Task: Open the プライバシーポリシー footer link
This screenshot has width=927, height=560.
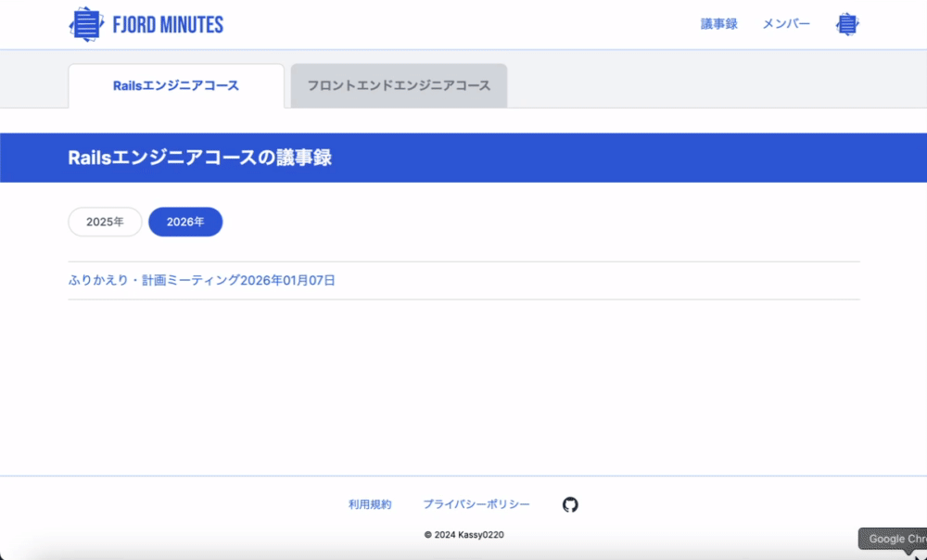Action: (476, 504)
